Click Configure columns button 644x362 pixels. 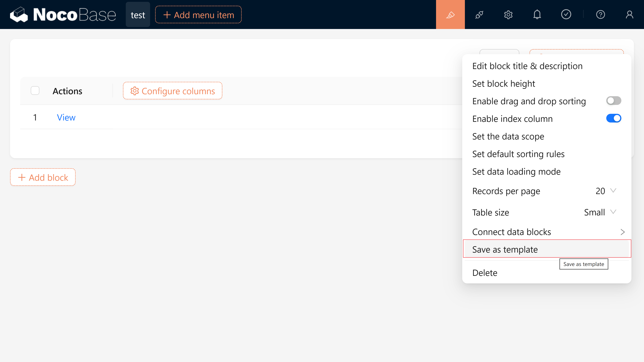[x=173, y=91]
